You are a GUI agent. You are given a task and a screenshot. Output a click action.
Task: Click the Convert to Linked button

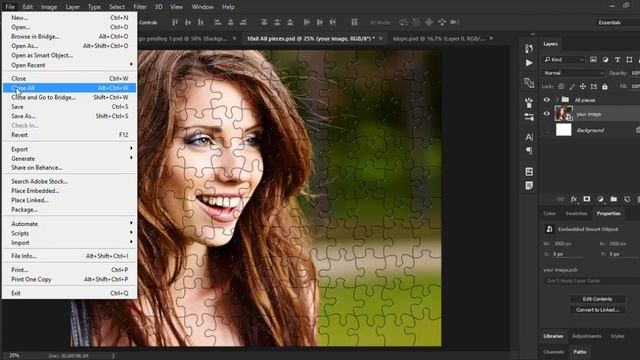[597, 310]
